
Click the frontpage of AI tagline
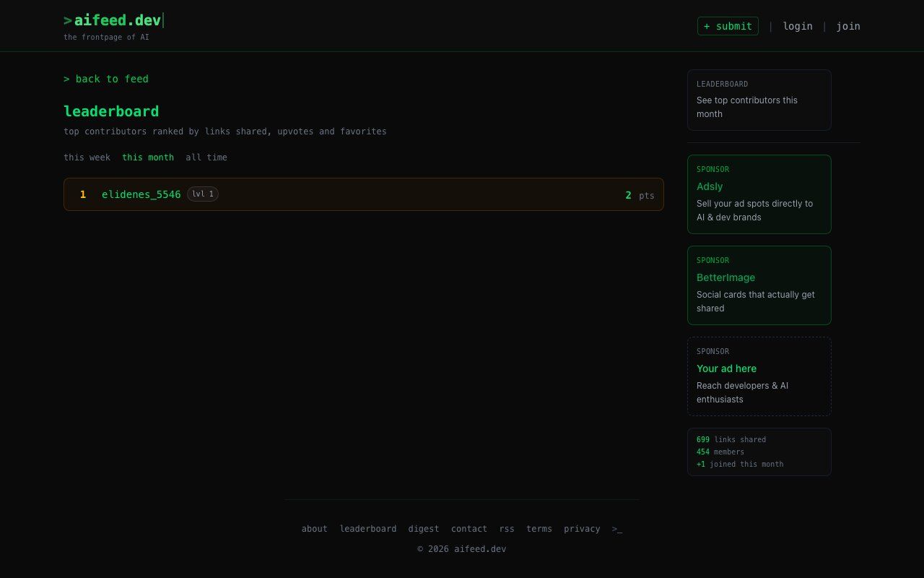tap(106, 37)
